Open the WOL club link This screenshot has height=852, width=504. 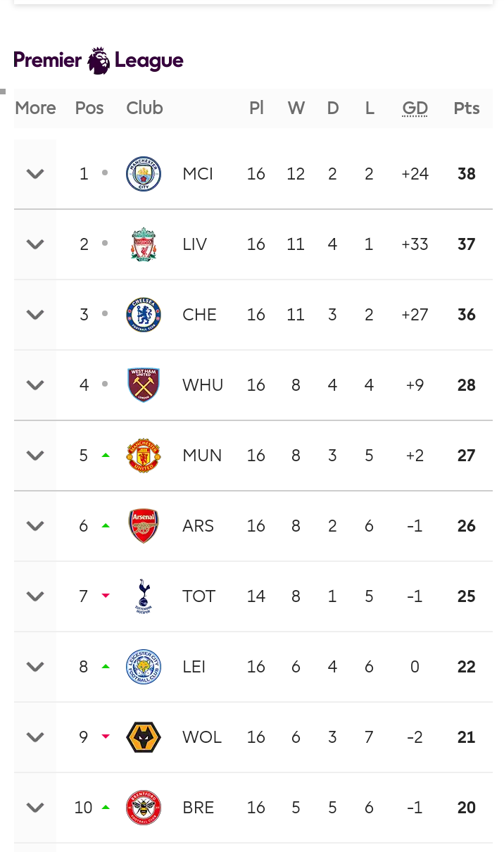202,737
